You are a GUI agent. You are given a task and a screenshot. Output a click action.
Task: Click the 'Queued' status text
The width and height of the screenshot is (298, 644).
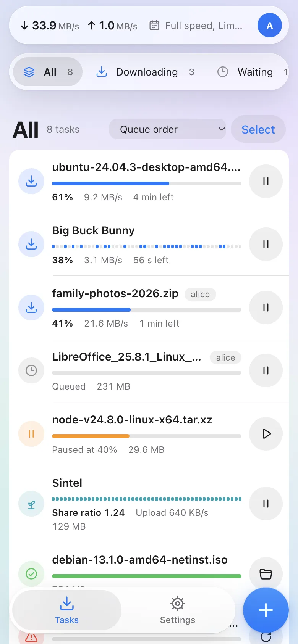click(69, 386)
